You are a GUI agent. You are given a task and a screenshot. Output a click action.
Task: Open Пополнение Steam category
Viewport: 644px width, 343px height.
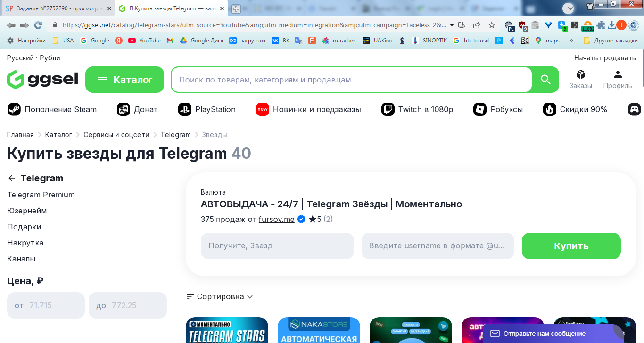tap(52, 109)
